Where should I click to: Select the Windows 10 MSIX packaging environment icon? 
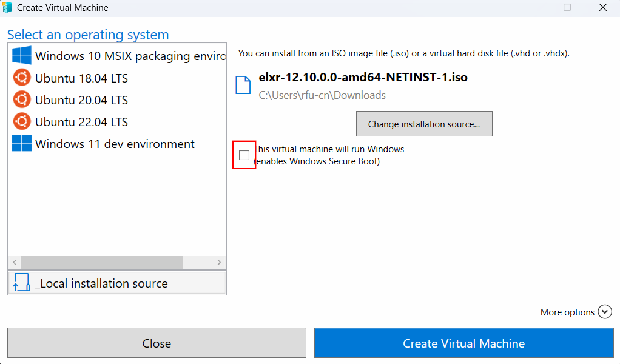tap(21, 55)
